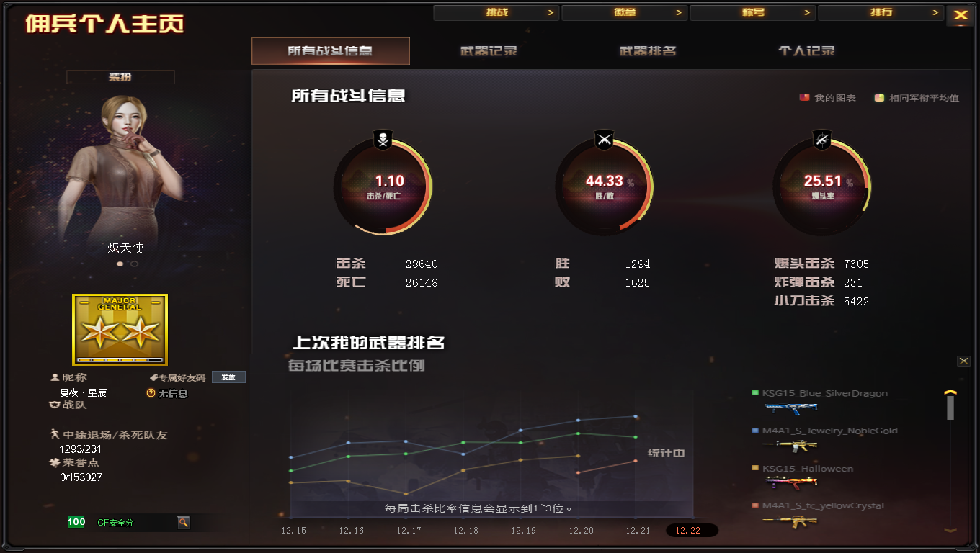Viewport: 980px width, 553px height.
Task: Toggle the KSG15_Blue_SilverDragon green legend marker
Action: tap(755, 393)
